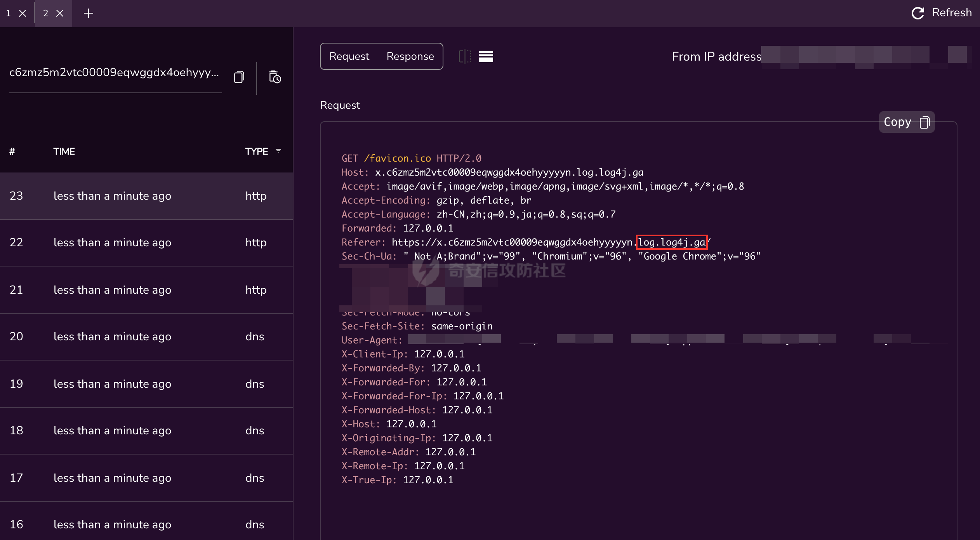Open interaction row 18 dns
The height and width of the screenshot is (540, 980).
146,431
